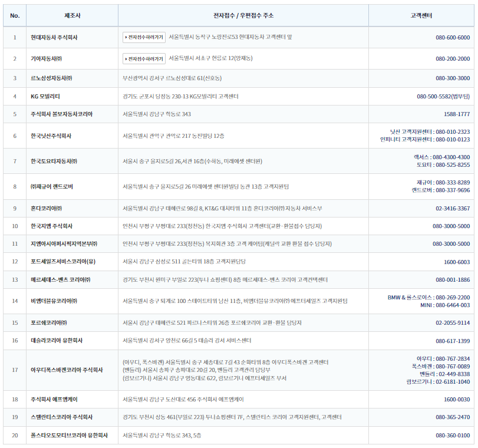Select phone number 02-3416-3367

click(x=453, y=208)
